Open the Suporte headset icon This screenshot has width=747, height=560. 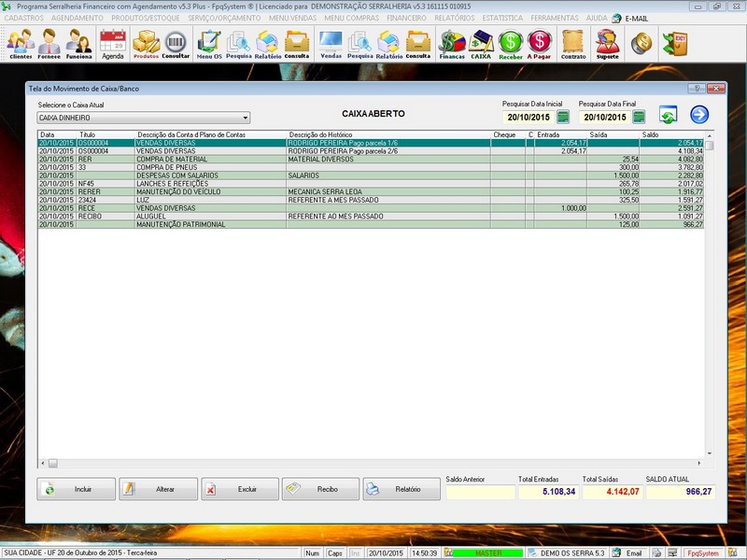(608, 44)
